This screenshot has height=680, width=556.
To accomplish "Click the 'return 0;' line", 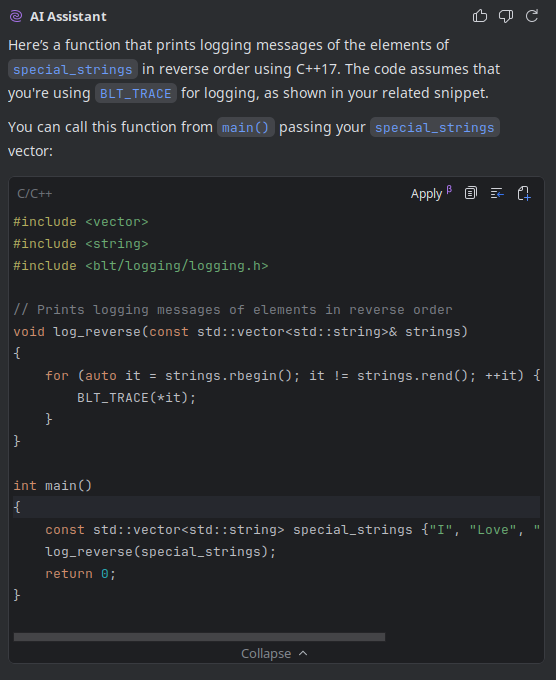I will click(x=80, y=574).
